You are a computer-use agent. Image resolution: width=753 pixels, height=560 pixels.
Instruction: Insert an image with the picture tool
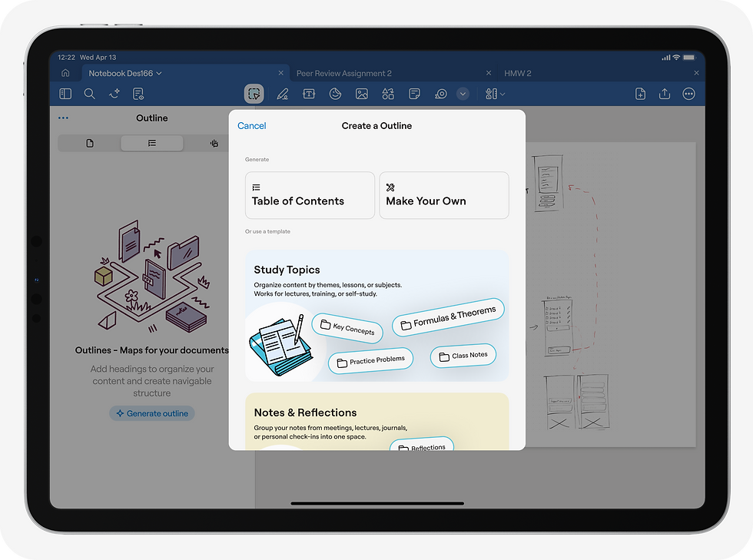click(x=362, y=94)
